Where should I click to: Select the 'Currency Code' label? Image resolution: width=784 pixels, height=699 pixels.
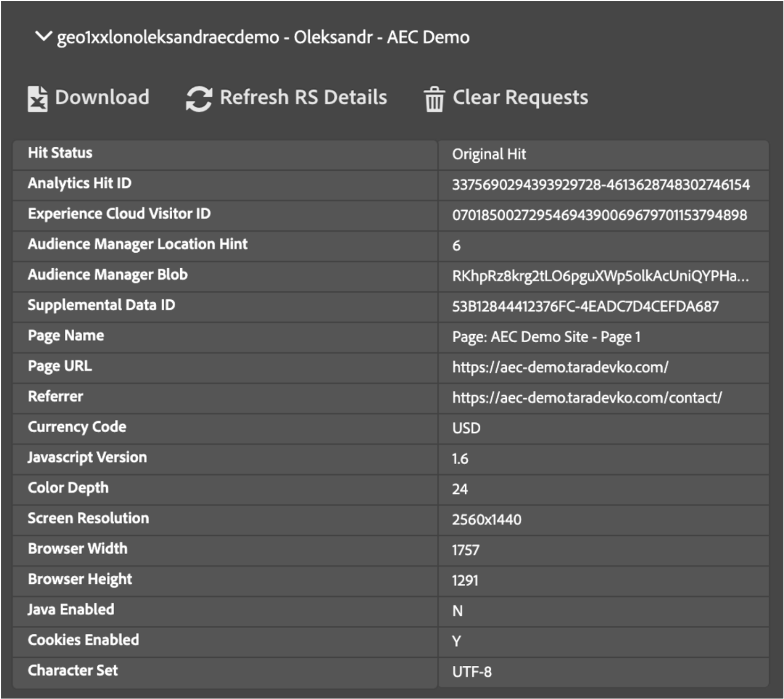coord(77,427)
